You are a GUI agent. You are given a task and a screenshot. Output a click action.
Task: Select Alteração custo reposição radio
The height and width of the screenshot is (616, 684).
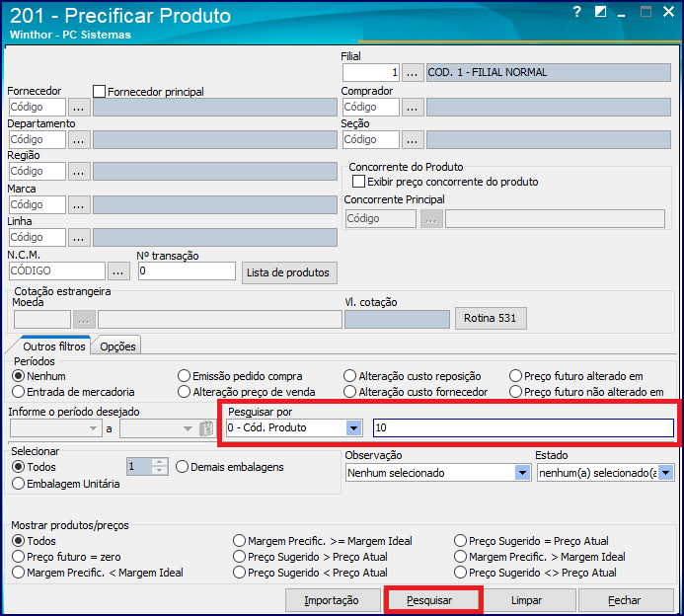[x=349, y=375]
